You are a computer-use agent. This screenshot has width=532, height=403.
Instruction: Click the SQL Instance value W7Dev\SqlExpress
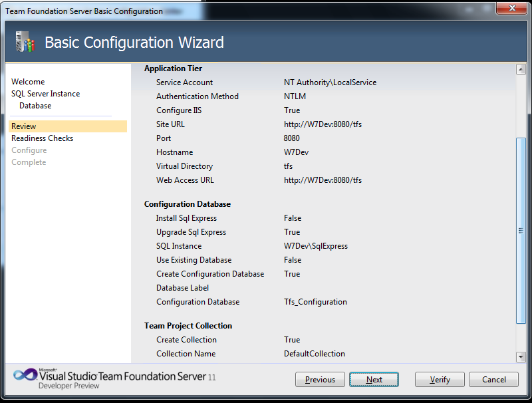pos(316,246)
